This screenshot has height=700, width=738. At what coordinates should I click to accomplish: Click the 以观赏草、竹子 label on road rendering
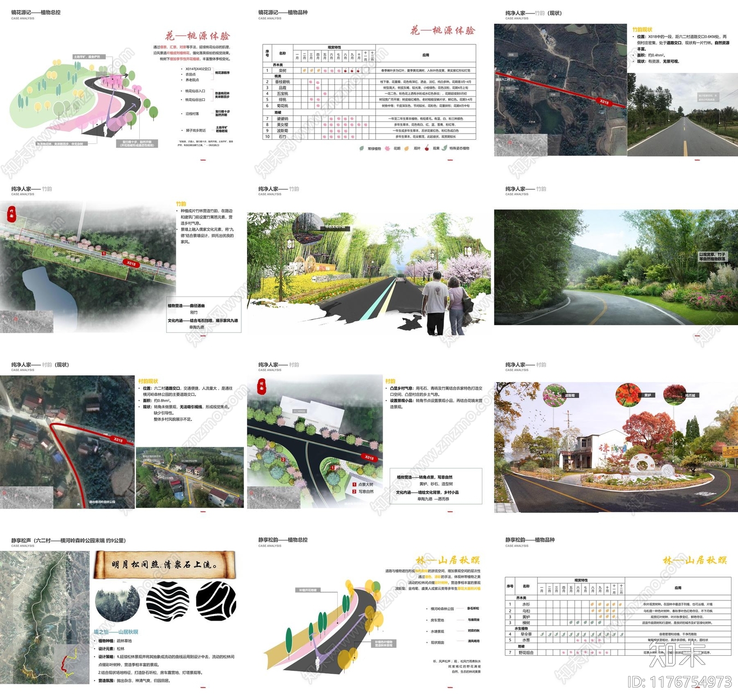(x=713, y=257)
